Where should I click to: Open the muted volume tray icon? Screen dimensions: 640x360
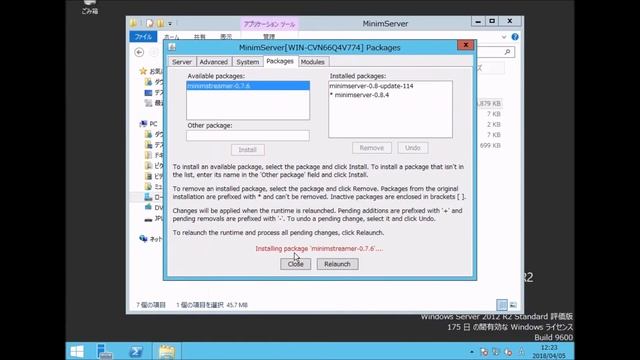point(508,351)
